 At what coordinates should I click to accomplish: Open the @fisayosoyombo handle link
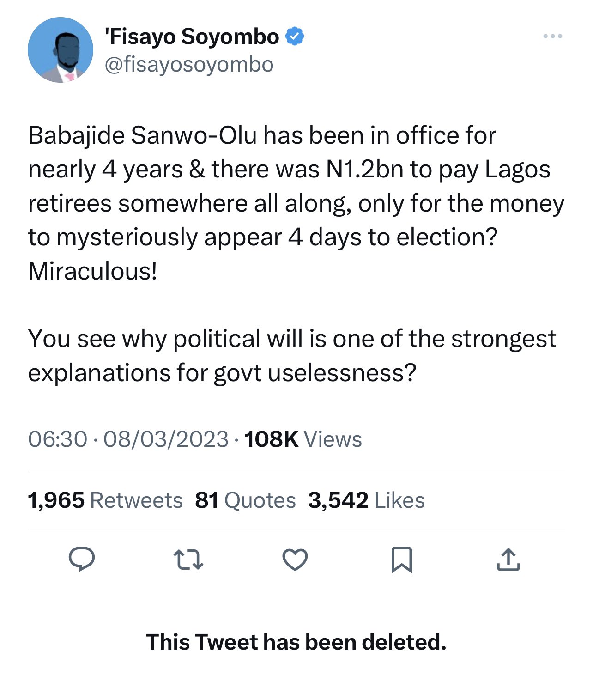click(189, 65)
